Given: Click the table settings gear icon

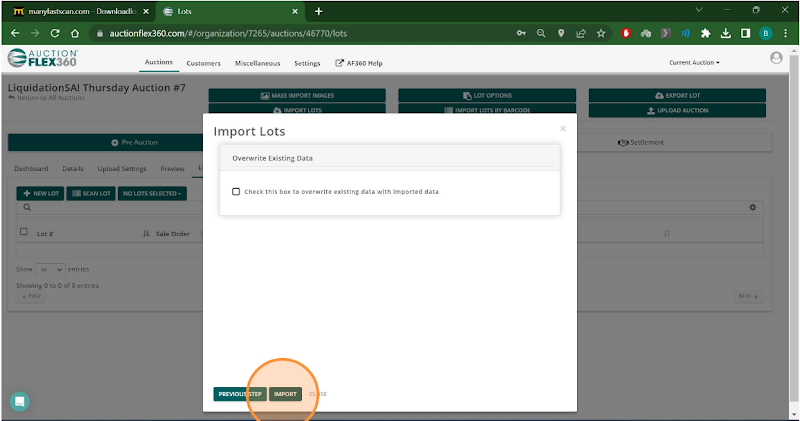Looking at the screenshot, I should 753,207.
